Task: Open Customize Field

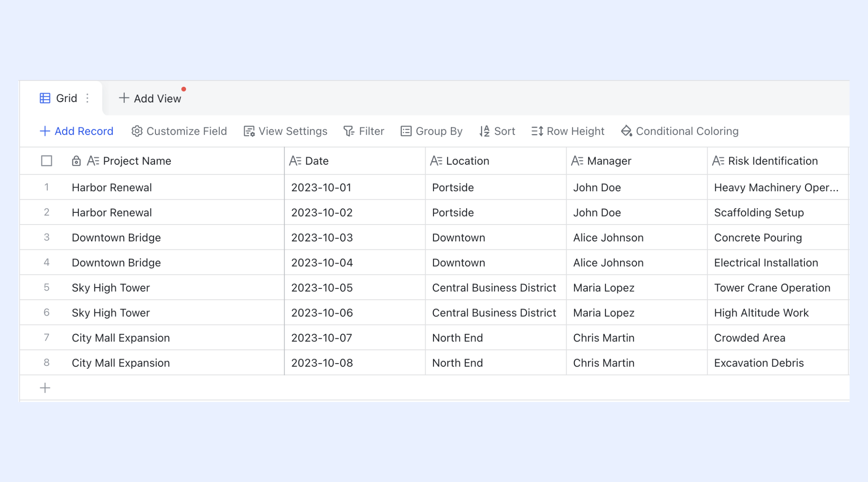Action: (179, 131)
